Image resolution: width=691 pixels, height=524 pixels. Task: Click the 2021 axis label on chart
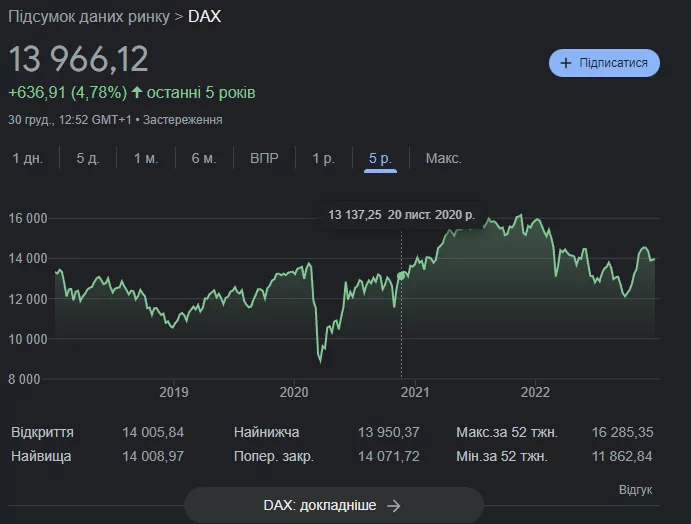coord(415,392)
